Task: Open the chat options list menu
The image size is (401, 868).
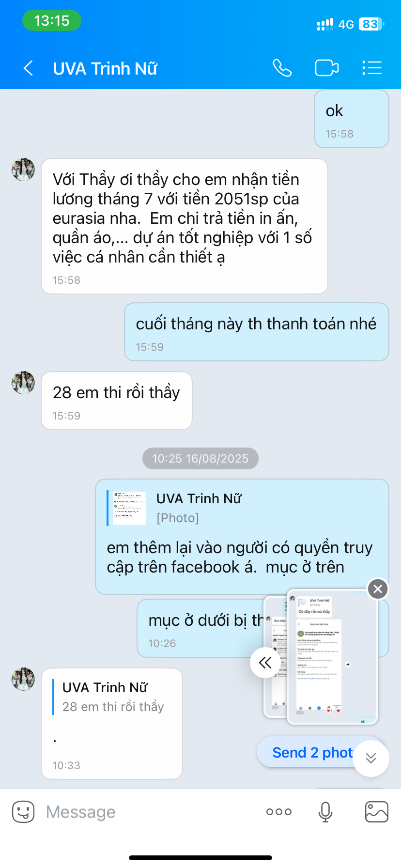Action: (x=372, y=68)
